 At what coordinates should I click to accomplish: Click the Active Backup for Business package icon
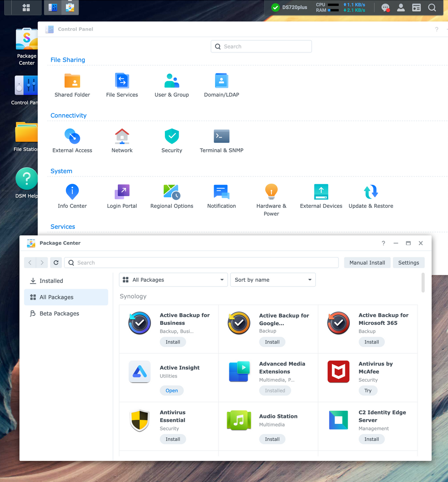[x=140, y=323]
